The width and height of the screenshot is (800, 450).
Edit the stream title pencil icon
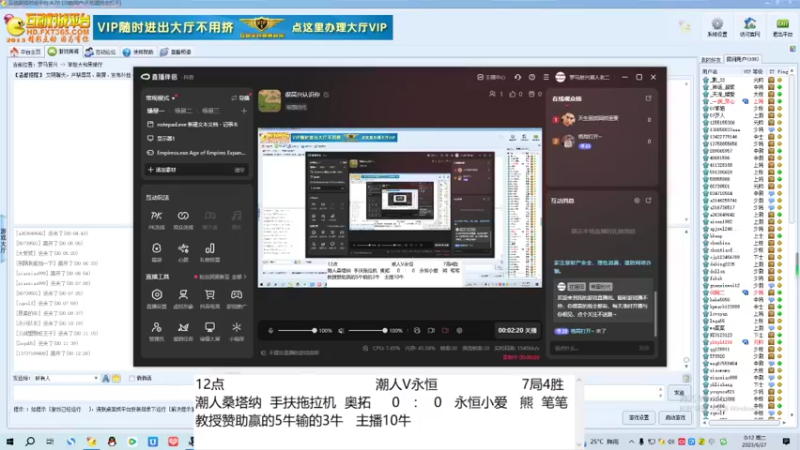pos(327,94)
